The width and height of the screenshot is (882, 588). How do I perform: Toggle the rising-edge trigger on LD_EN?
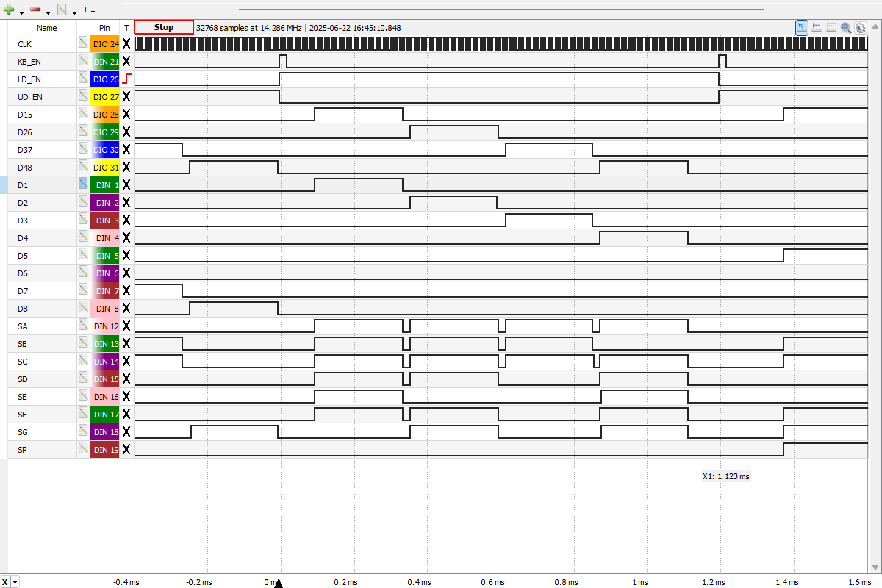pyautogui.click(x=126, y=79)
